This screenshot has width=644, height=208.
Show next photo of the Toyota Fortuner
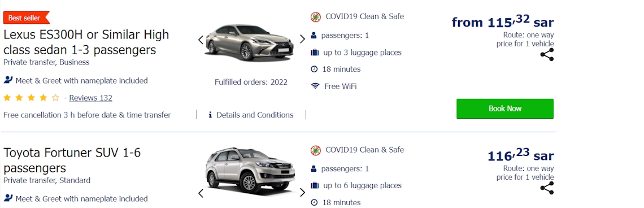point(302,192)
